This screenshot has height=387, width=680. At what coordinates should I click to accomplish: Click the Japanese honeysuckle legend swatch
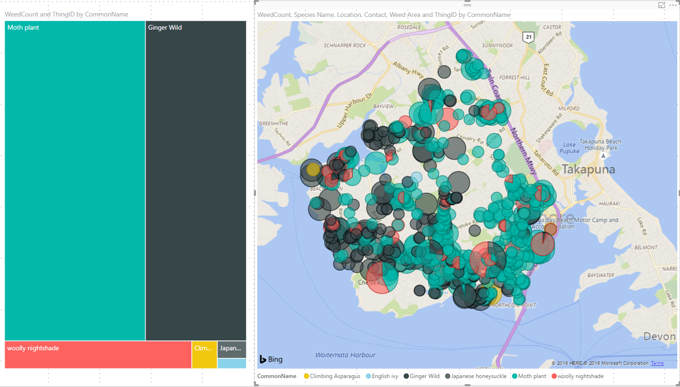448,376
